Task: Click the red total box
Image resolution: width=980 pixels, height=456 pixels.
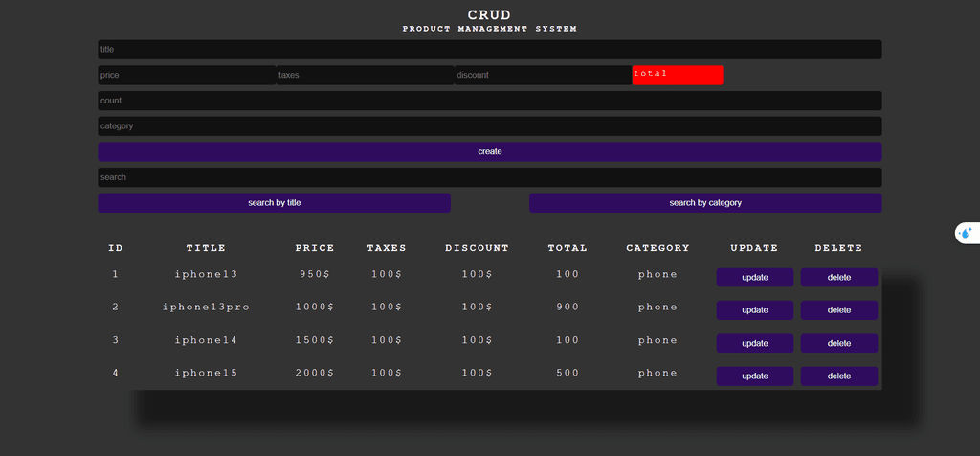Action: tap(678, 75)
